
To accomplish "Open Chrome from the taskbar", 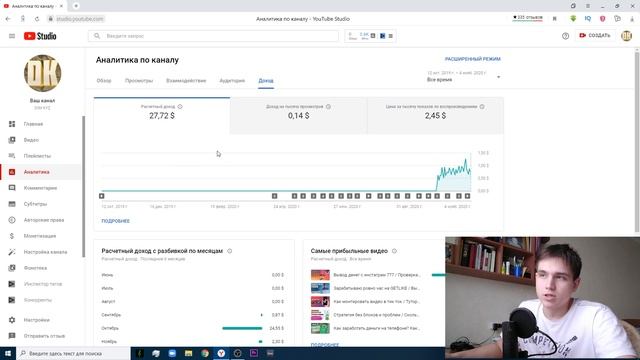I will pyautogui.click(x=205, y=353).
